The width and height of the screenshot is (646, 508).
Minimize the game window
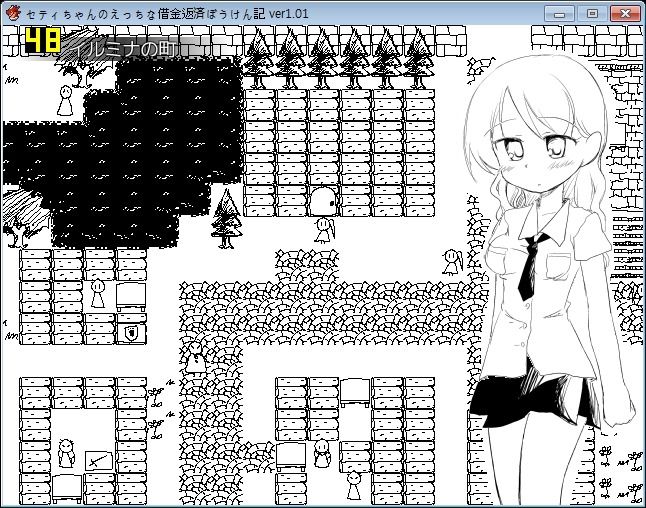coord(559,14)
